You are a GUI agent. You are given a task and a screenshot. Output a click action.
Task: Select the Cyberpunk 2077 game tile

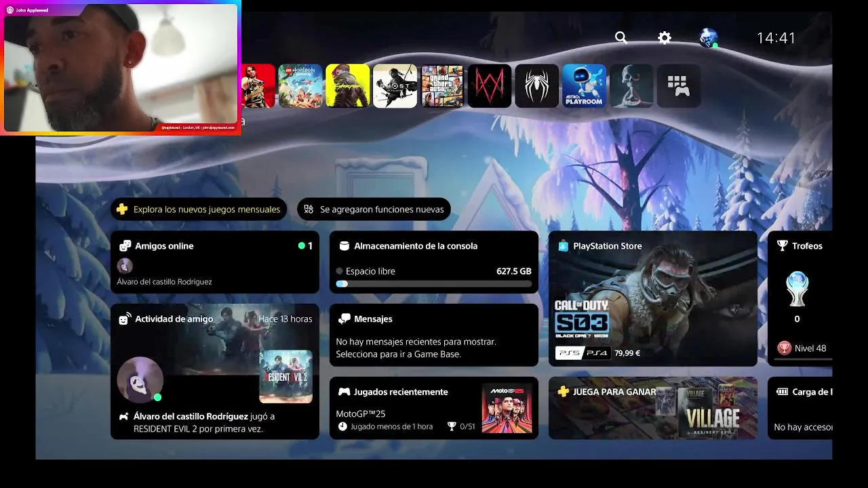pyautogui.click(x=348, y=86)
